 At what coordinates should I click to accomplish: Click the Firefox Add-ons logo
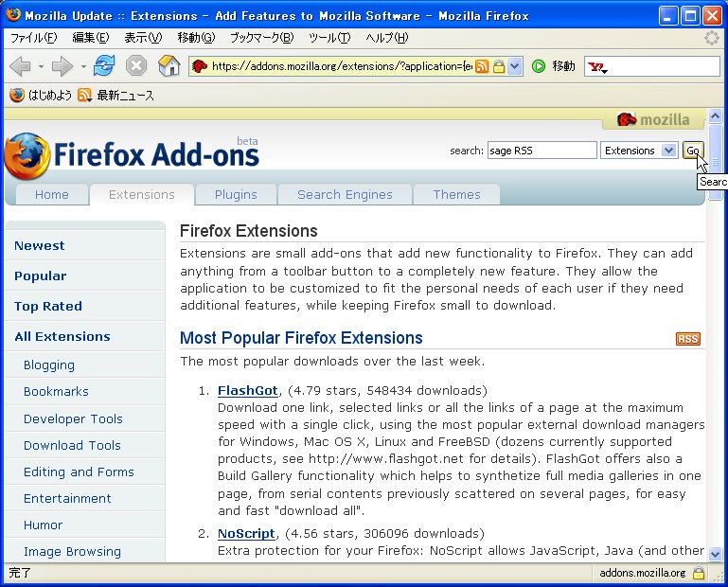click(132, 155)
